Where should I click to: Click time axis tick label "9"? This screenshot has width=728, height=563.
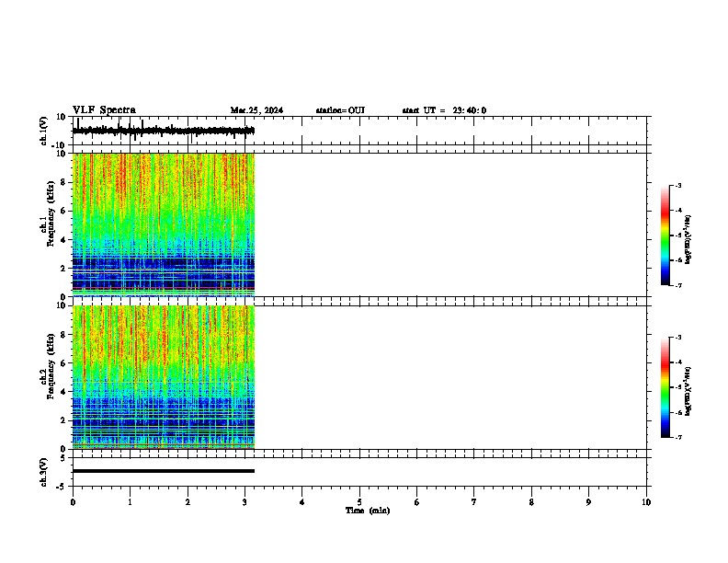click(x=588, y=502)
